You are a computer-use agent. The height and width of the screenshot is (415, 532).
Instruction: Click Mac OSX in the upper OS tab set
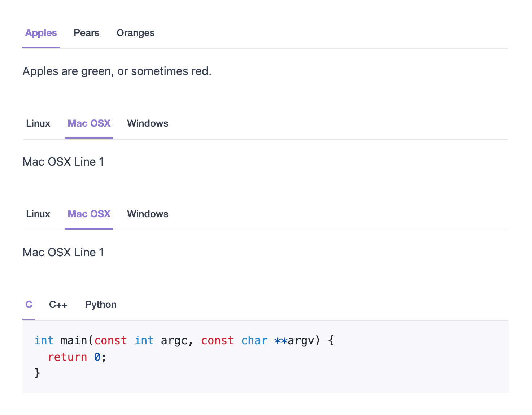(x=89, y=123)
